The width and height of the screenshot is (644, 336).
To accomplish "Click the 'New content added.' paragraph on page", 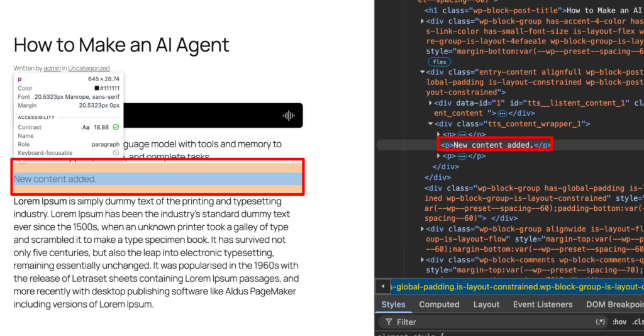I will click(x=55, y=179).
